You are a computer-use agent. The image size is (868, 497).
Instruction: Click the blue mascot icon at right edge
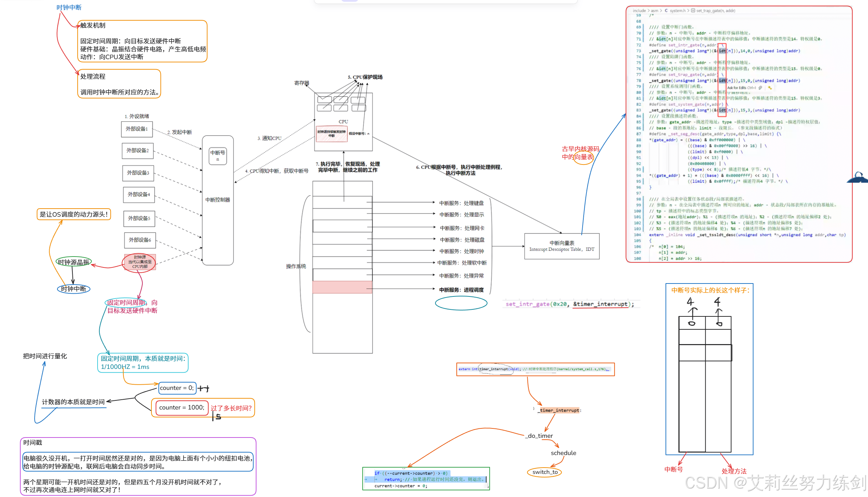click(859, 178)
